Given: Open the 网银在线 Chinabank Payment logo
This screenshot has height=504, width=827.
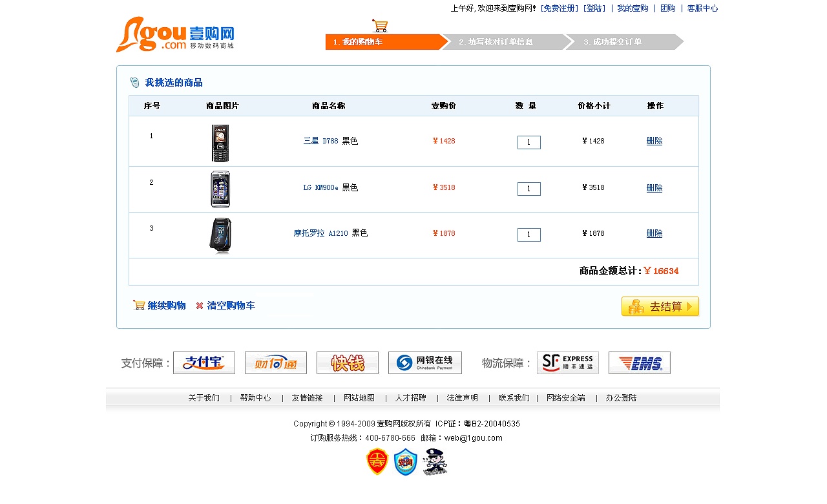Looking at the screenshot, I should pos(425,362).
